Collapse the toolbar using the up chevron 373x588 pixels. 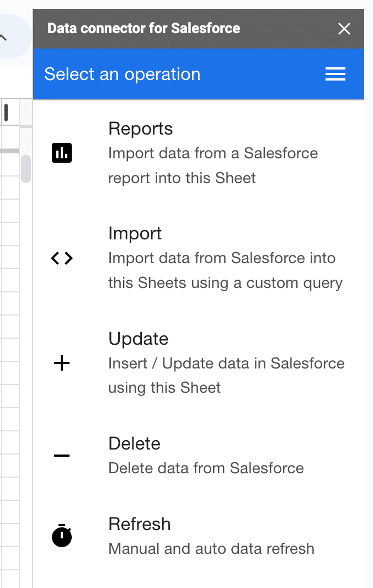pos(3,37)
